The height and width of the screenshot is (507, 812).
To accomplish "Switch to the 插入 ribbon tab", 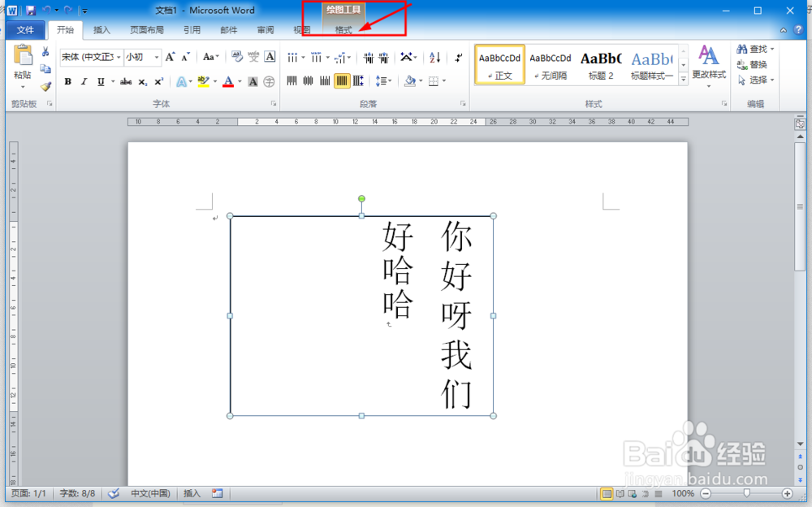I will 101,29.
